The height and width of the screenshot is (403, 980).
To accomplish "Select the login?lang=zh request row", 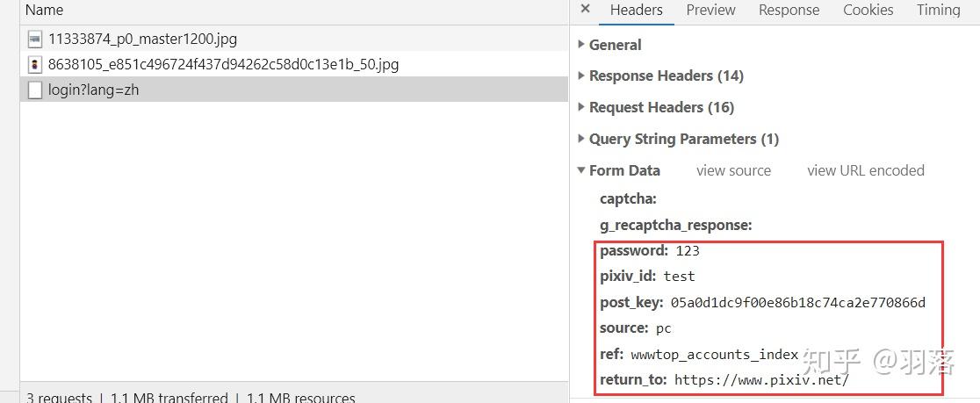I will click(x=263, y=90).
